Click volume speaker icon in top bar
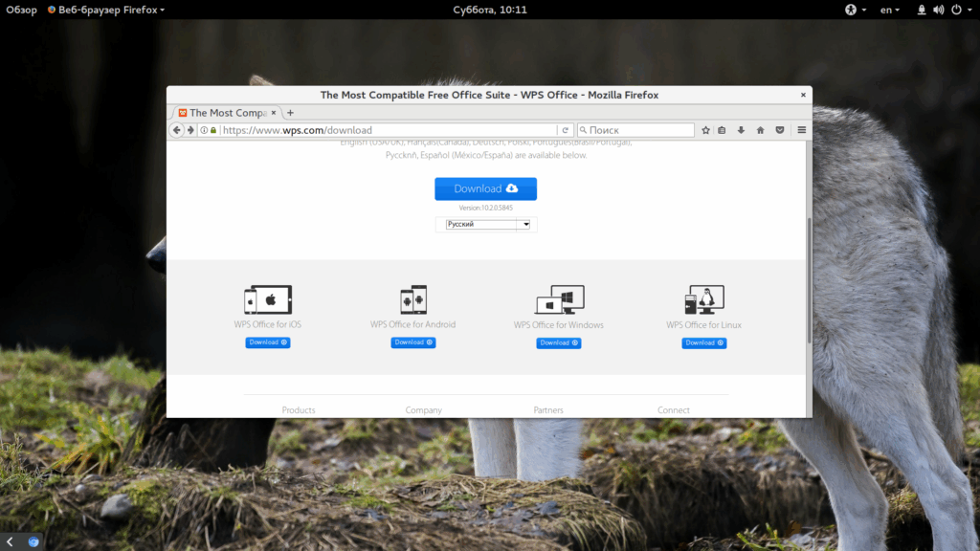Image resolution: width=980 pixels, height=551 pixels. click(x=939, y=10)
